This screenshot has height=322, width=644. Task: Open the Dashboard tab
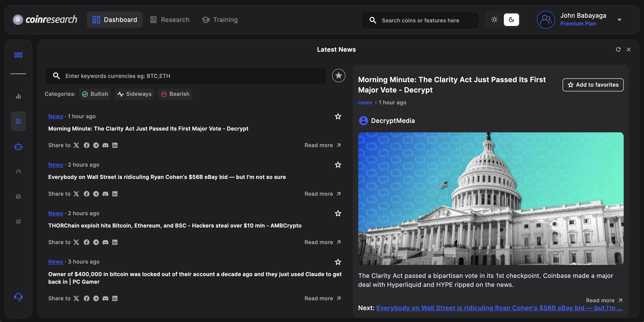tap(115, 19)
